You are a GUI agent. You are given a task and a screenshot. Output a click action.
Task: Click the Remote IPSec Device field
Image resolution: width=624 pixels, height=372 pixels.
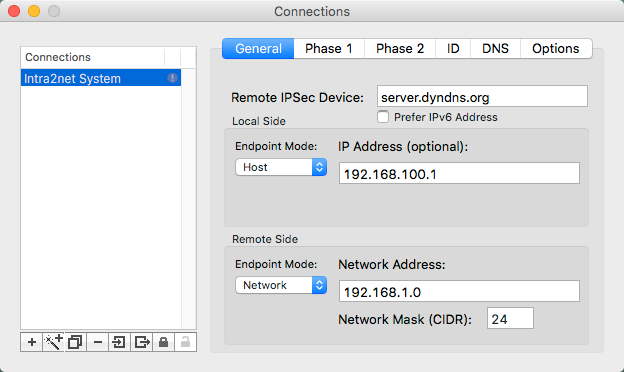point(482,96)
